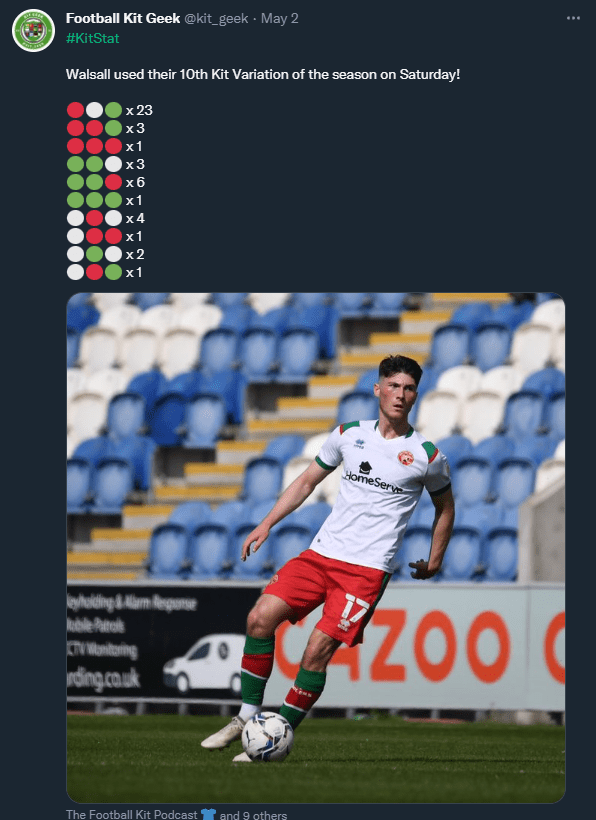
Task: Click the tweet text about Walsall's 10th kit
Action: click(x=263, y=74)
